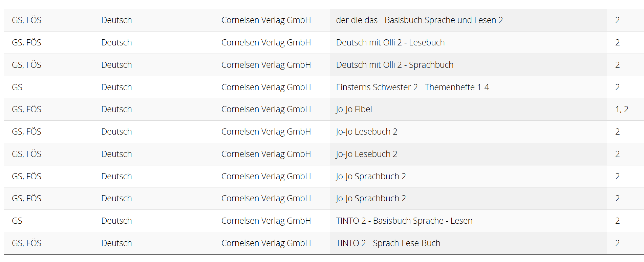Click 'Cornelsen Verlag GmbH' in 'der die das' row

[266, 20]
